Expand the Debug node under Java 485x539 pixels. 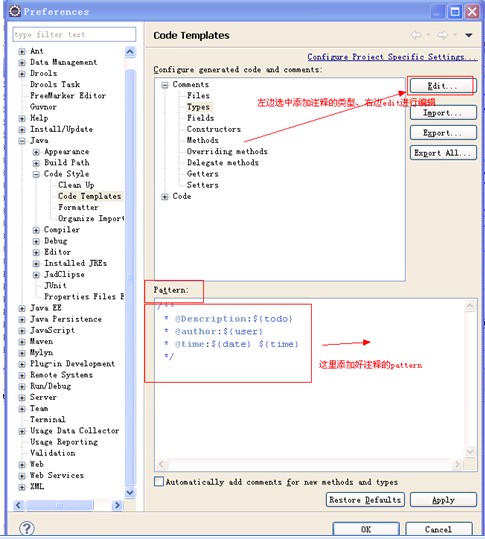coord(36,241)
